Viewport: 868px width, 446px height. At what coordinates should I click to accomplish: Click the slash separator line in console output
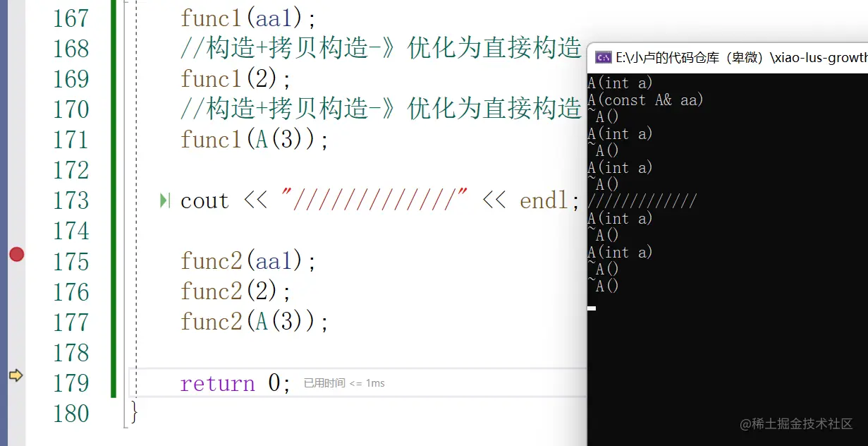pyautogui.click(x=642, y=202)
